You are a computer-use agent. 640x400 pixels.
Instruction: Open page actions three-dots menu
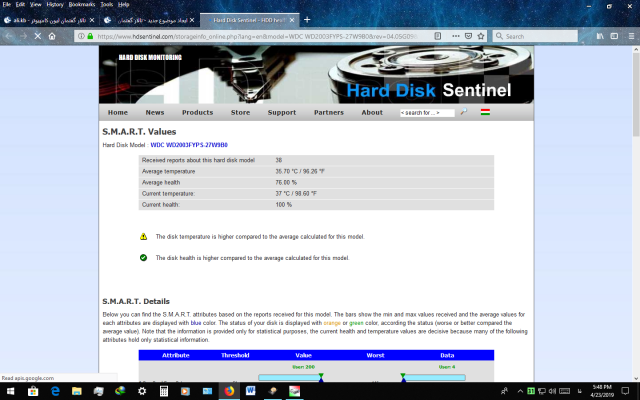(456, 36)
